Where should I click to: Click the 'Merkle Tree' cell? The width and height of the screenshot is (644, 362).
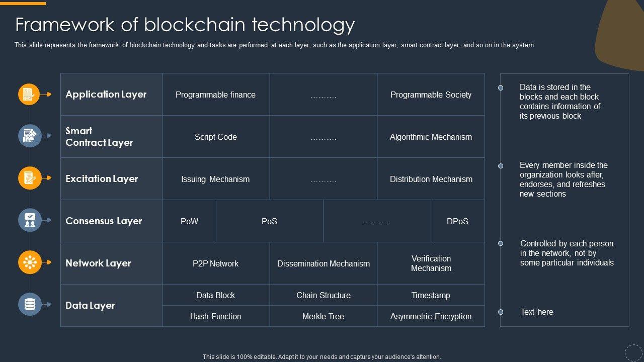tap(323, 316)
